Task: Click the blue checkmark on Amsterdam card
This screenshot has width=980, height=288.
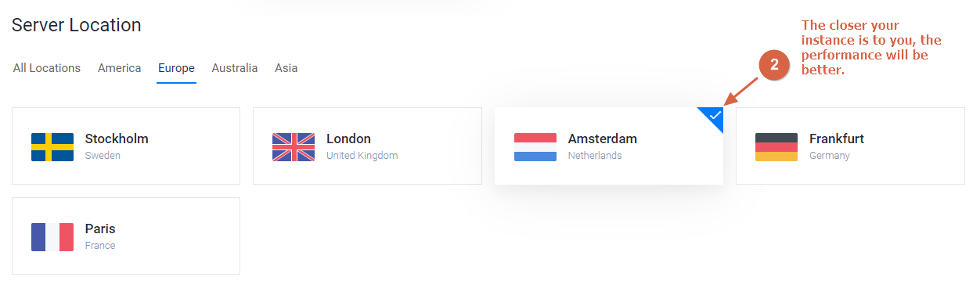Action: pyautogui.click(x=714, y=116)
